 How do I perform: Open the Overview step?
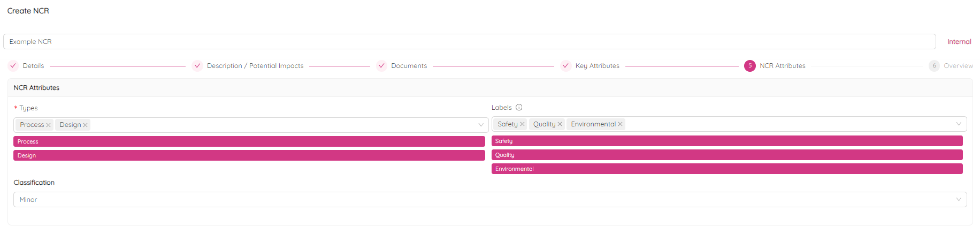pyautogui.click(x=958, y=66)
